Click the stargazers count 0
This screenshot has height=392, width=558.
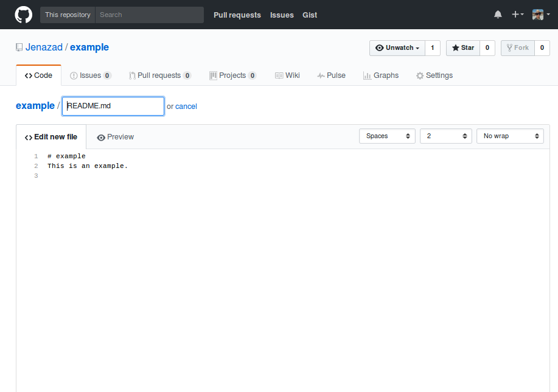pyautogui.click(x=487, y=47)
